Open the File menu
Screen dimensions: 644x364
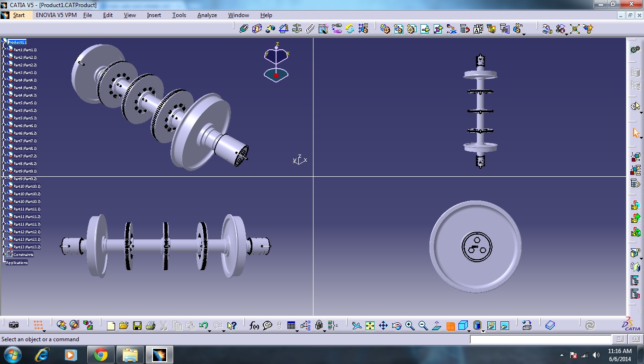pos(88,15)
